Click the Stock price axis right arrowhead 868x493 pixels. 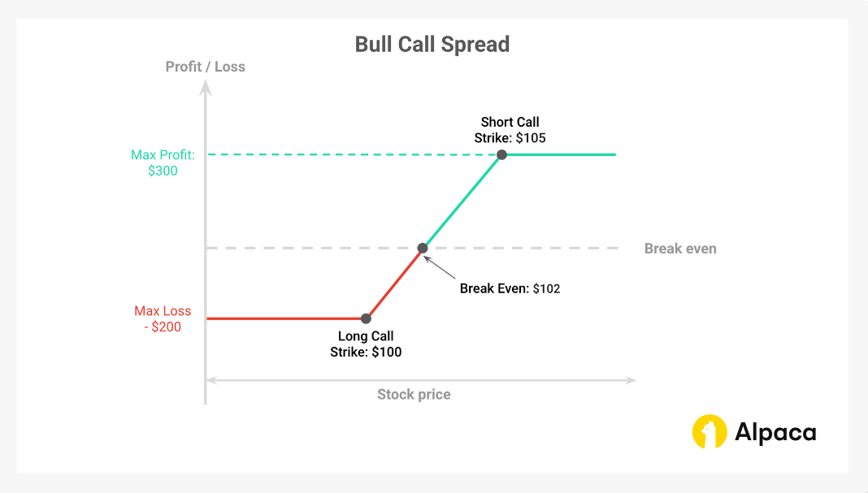click(631, 379)
